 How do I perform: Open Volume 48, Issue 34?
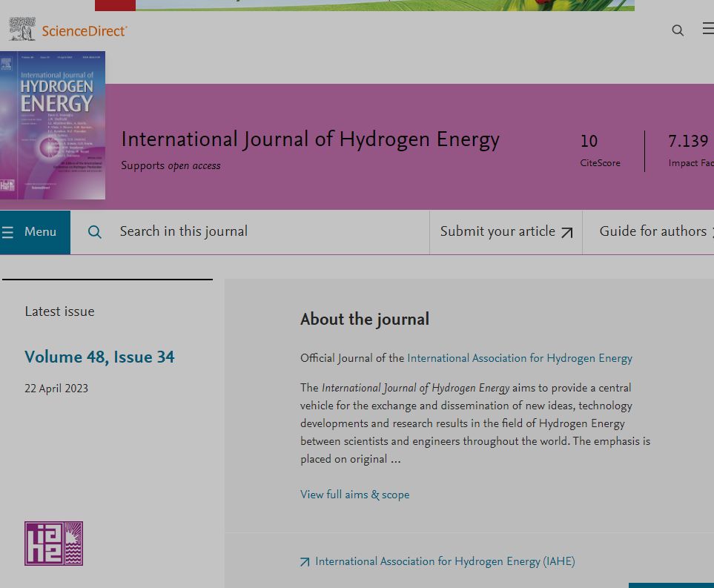99,357
